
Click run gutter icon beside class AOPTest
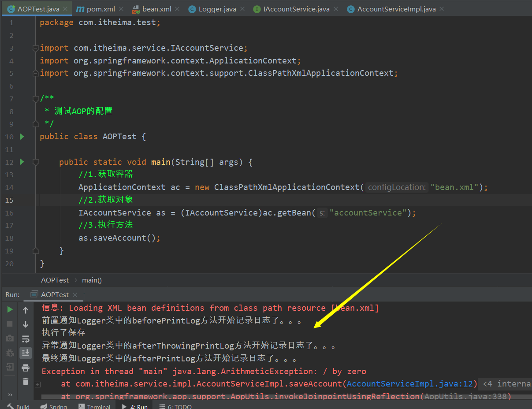pyautogui.click(x=22, y=137)
